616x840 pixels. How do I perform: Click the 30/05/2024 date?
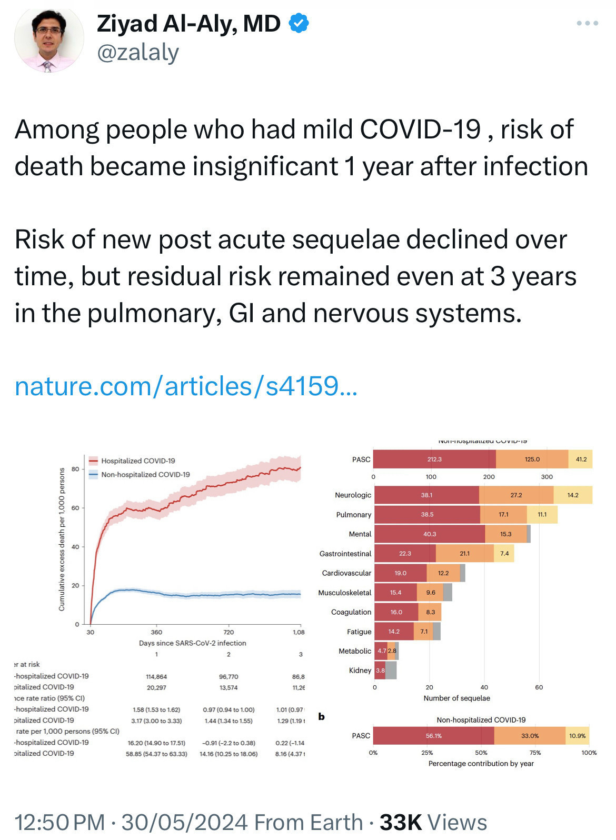[184, 822]
